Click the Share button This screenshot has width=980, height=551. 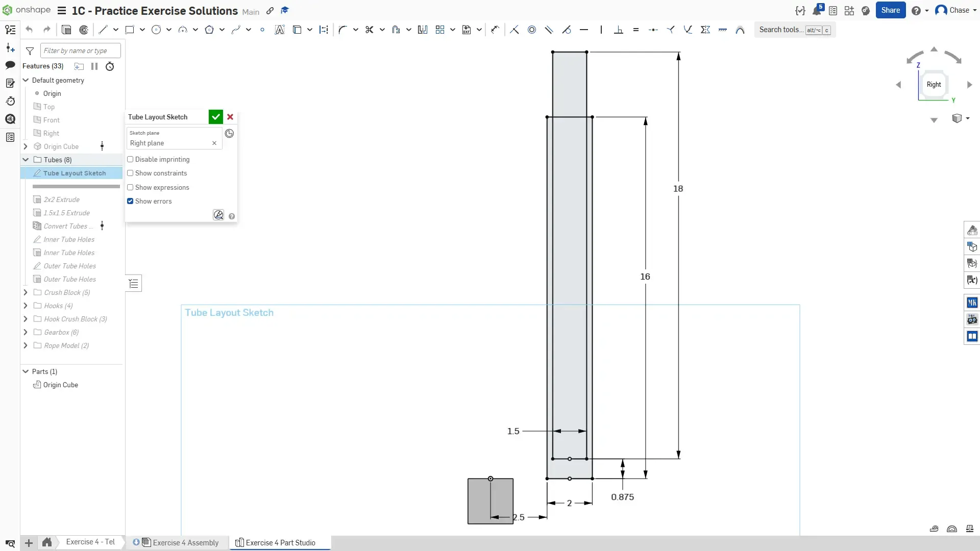[x=890, y=10]
